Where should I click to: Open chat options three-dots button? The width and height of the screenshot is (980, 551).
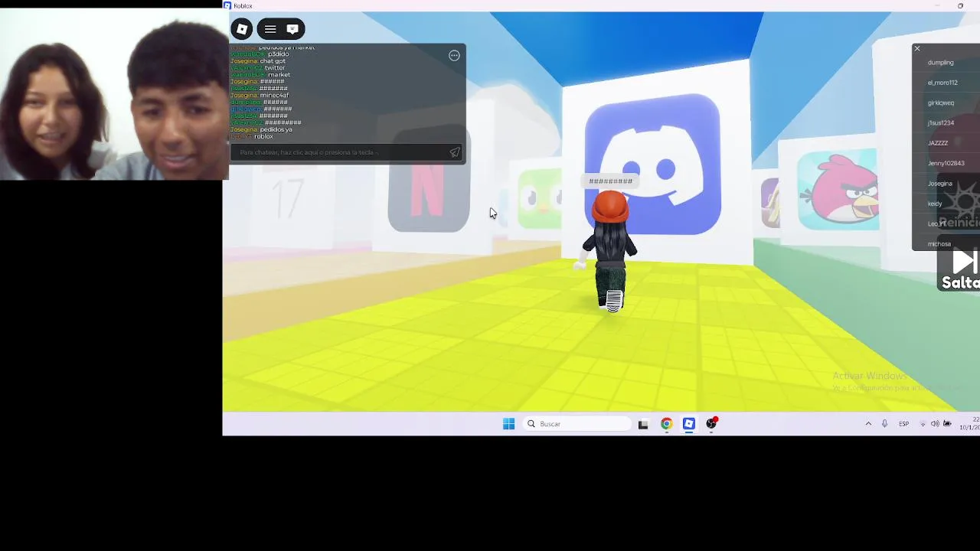click(x=454, y=55)
